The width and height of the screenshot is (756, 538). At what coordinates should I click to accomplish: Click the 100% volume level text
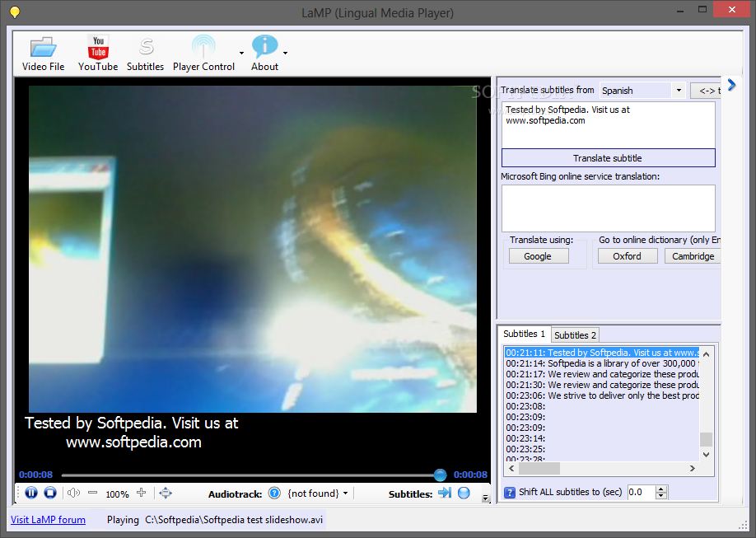(117, 494)
